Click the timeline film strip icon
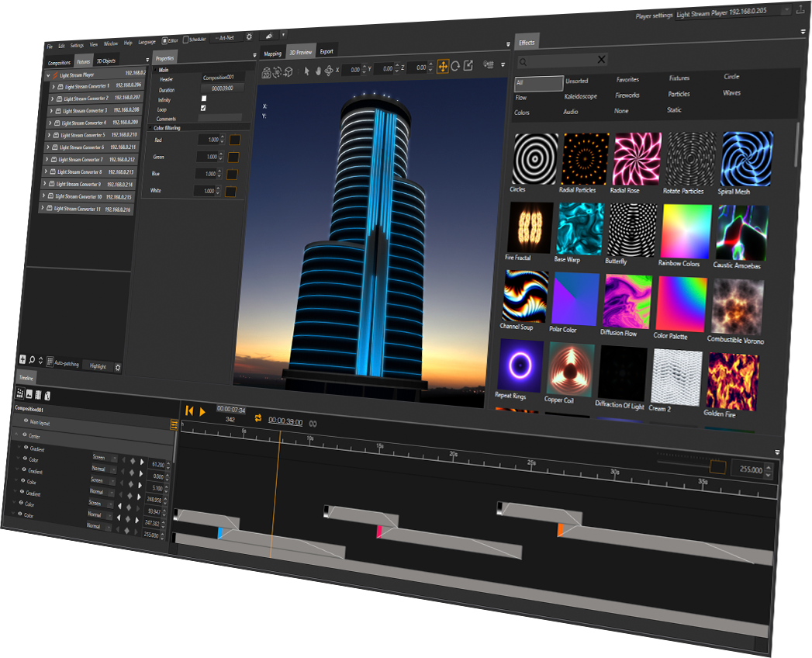Viewport: 812px width, 658px height. point(38,395)
